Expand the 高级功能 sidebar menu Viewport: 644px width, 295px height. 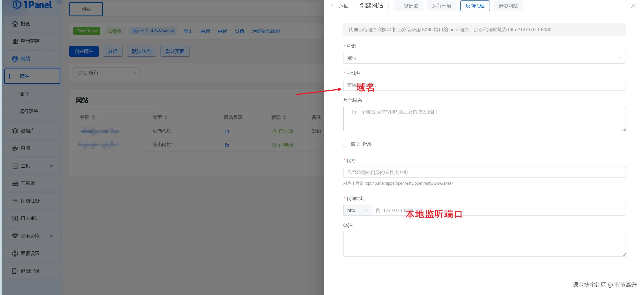[51, 236]
